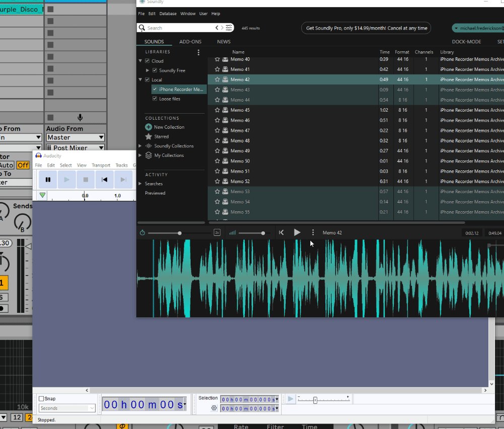Sort list by Name column header
504x429 pixels.
pos(238,52)
